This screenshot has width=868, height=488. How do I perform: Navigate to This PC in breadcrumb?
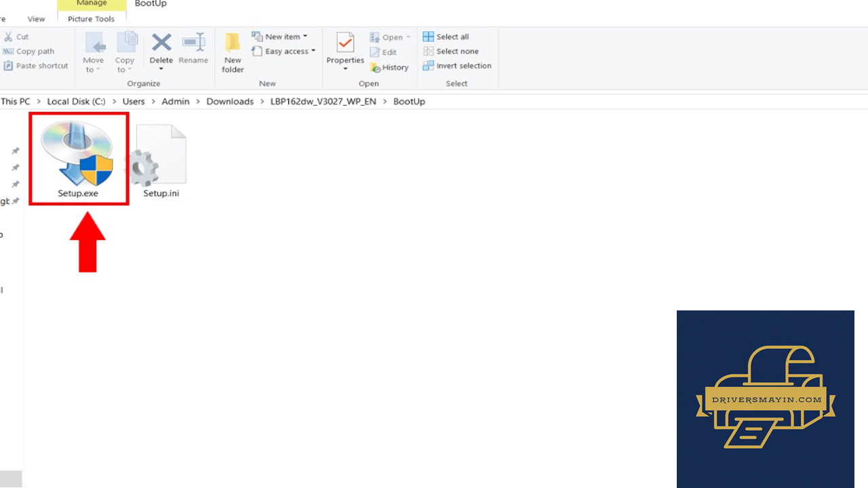click(x=16, y=102)
